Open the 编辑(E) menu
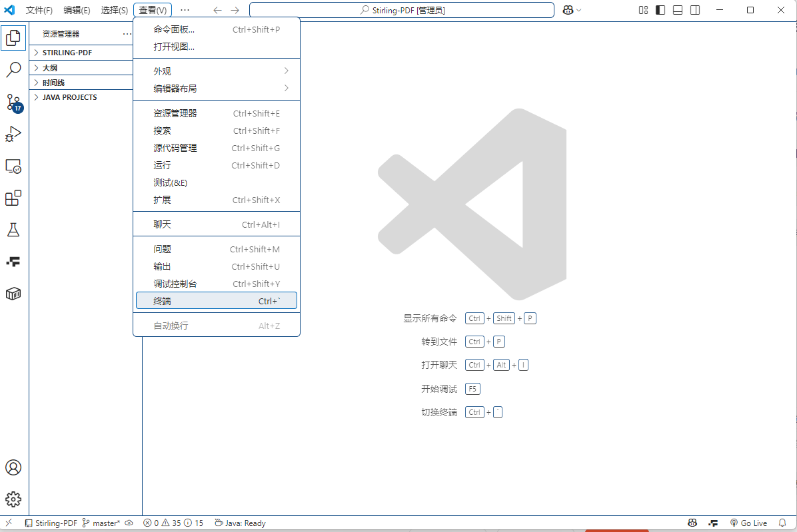This screenshot has height=532, width=797. pyautogui.click(x=77, y=10)
